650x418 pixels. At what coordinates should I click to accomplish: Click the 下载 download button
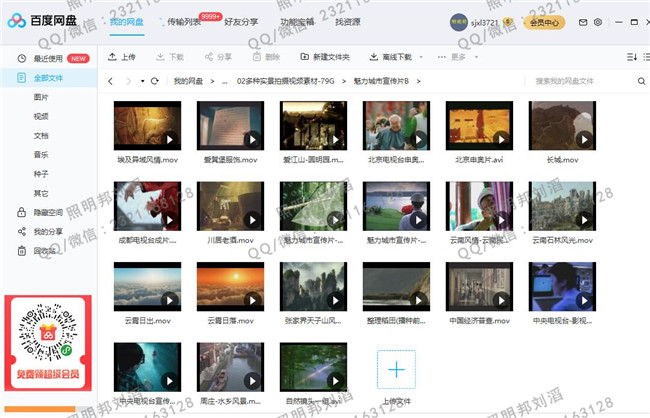pyautogui.click(x=170, y=57)
